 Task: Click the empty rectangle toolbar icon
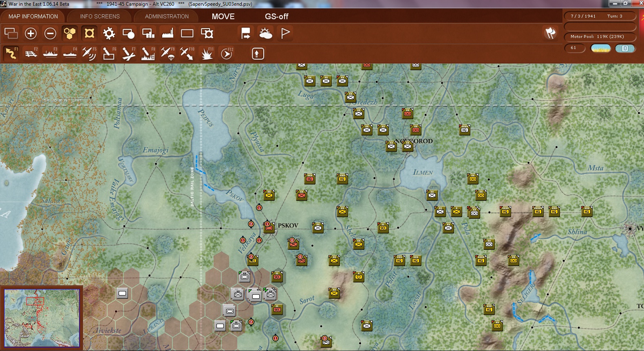(x=187, y=33)
